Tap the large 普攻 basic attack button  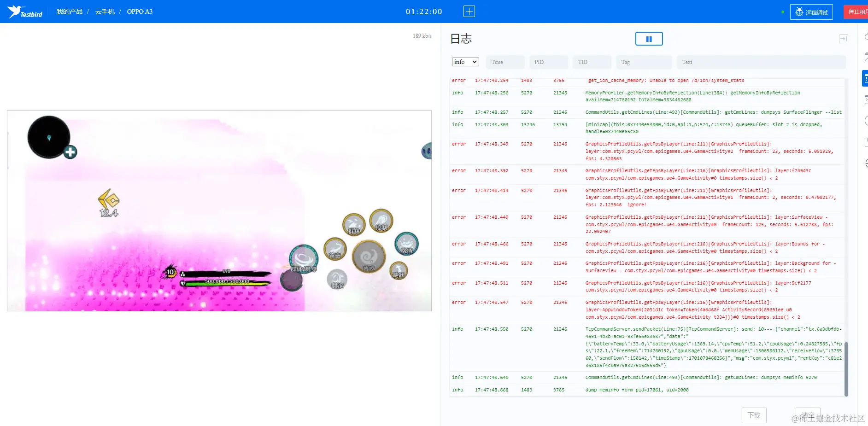369,257
